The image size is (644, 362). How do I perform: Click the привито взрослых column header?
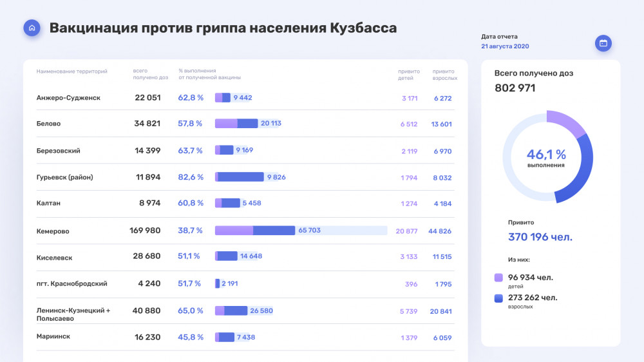pyautogui.click(x=445, y=74)
